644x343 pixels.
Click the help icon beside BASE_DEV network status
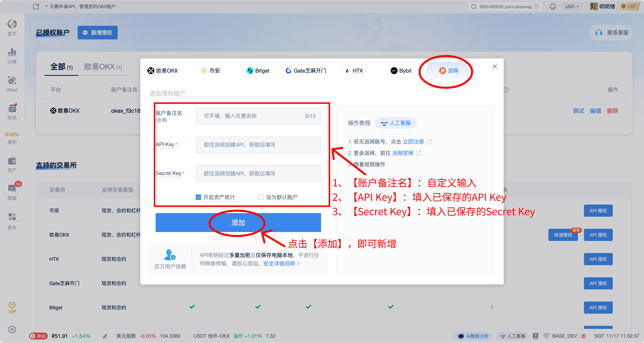[536, 336]
